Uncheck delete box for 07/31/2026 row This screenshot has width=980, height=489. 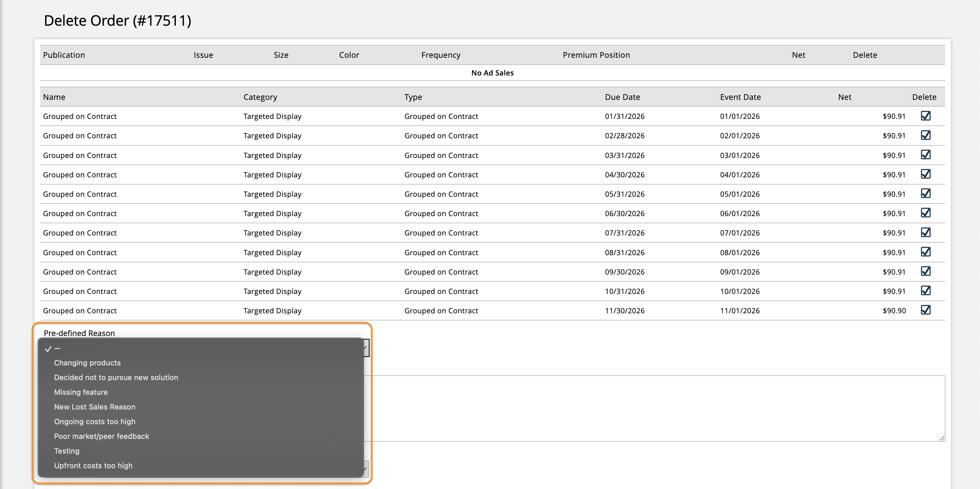coord(925,232)
